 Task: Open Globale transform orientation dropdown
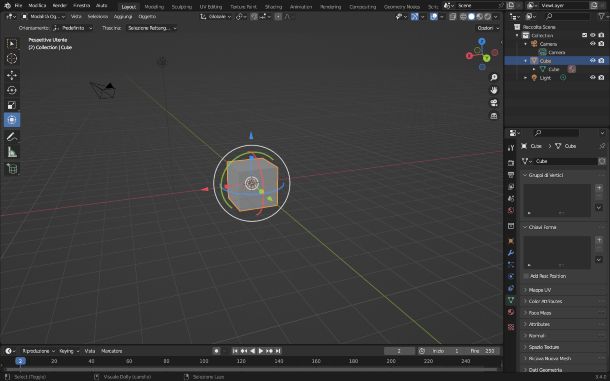click(216, 17)
